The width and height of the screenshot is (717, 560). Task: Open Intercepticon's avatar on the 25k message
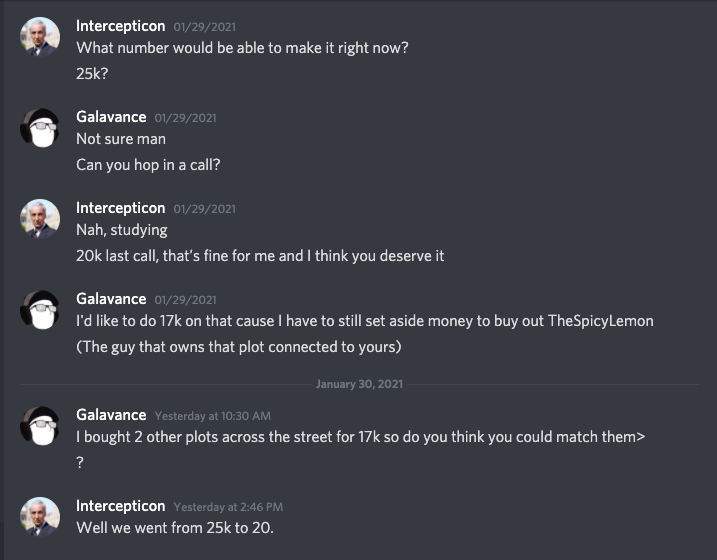pos(40,37)
